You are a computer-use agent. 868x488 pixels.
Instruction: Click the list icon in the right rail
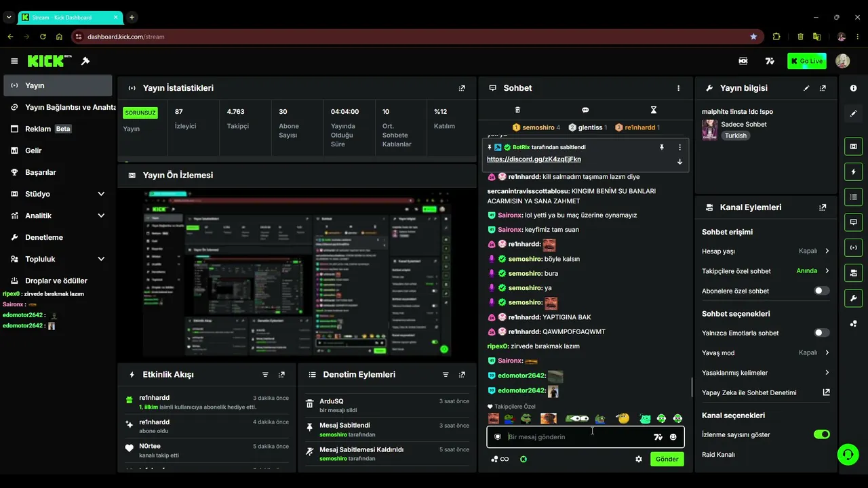pos(853,197)
